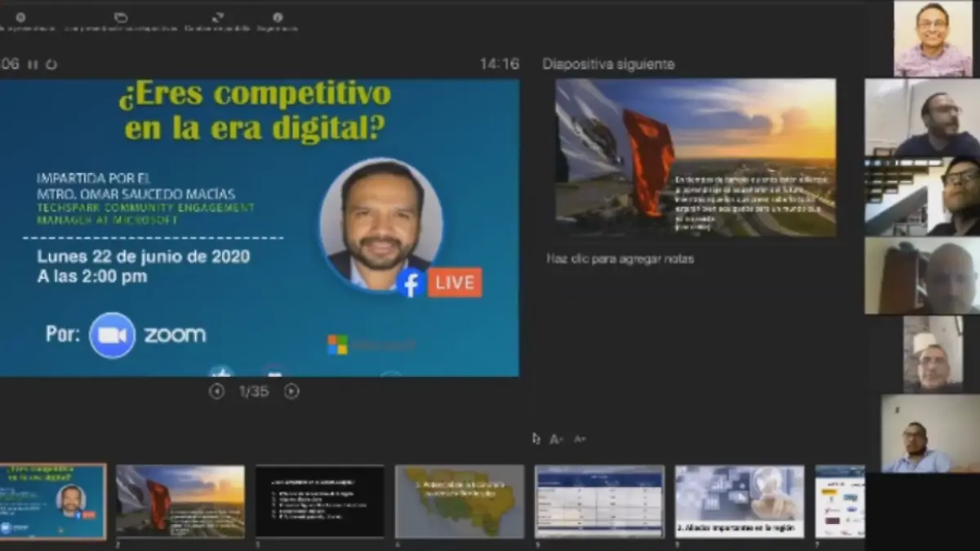Select the first slide thumbnail in filmstrip
The width and height of the screenshot is (980, 551).
[53, 501]
